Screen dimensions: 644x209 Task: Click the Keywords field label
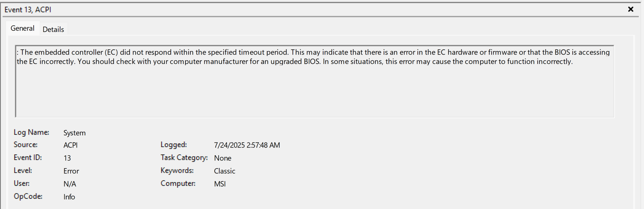pos(177,171)
